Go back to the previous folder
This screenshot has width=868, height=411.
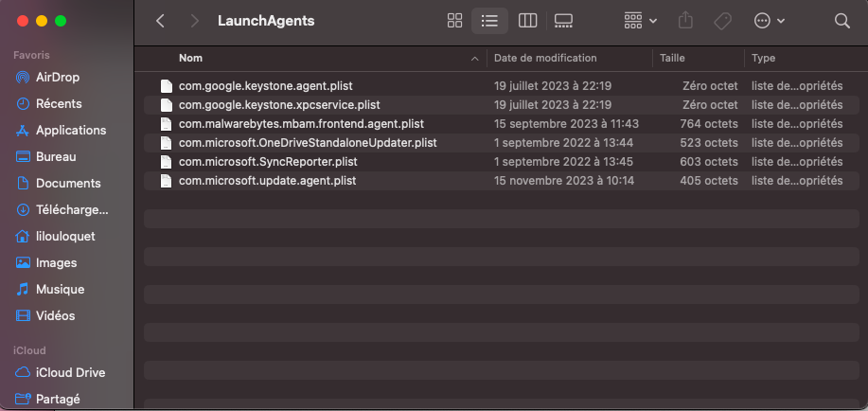pyautogui.click(x=160, y=21)
